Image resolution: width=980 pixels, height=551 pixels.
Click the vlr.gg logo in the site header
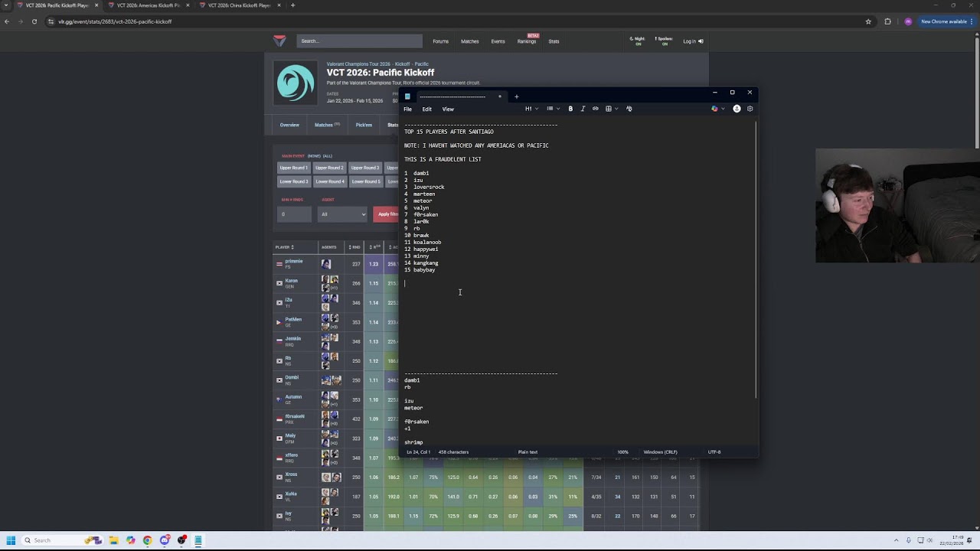[279, 41]
